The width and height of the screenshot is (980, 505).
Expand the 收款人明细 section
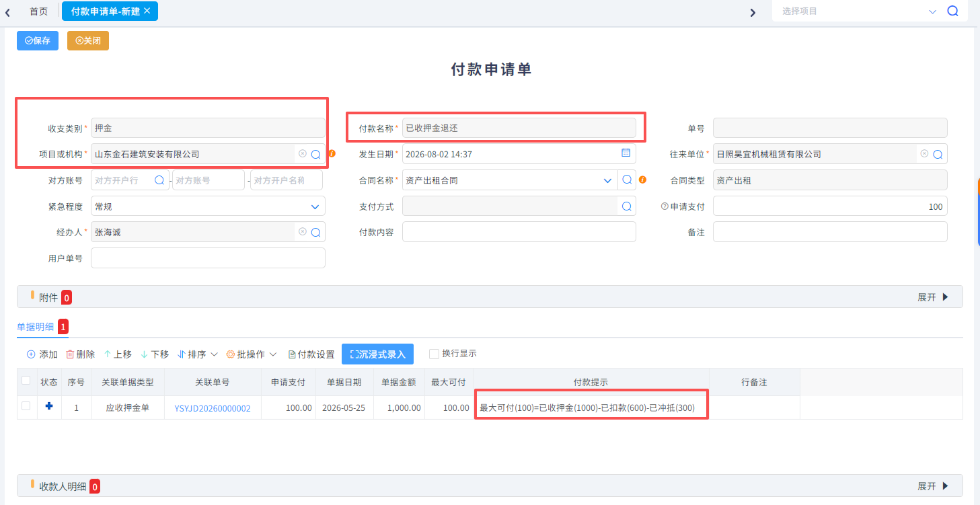click(933, 486)
